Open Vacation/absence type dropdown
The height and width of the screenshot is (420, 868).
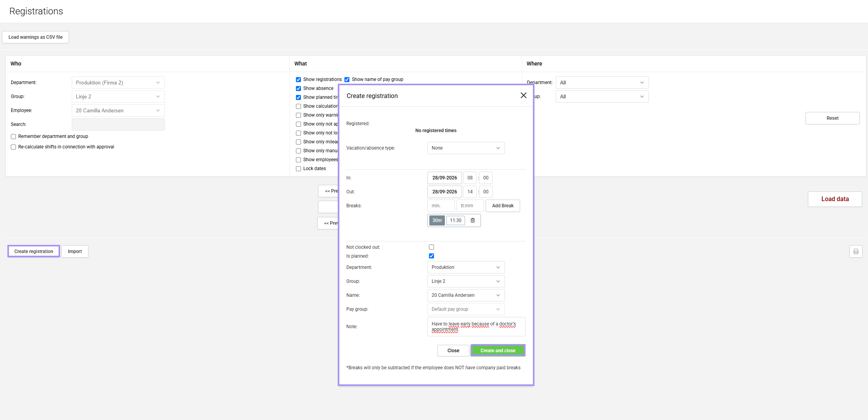click(466, 148)
